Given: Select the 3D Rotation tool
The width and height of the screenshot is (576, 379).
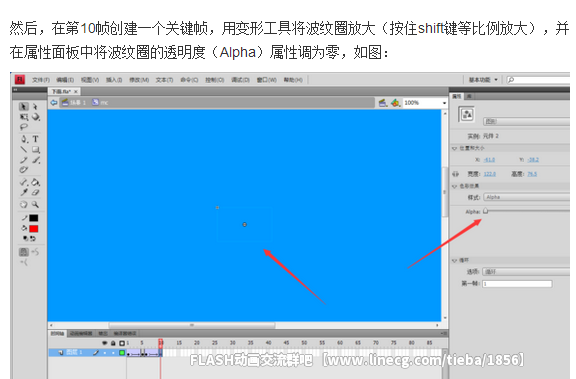Looking at the screenshot, I should click(36, 117).
